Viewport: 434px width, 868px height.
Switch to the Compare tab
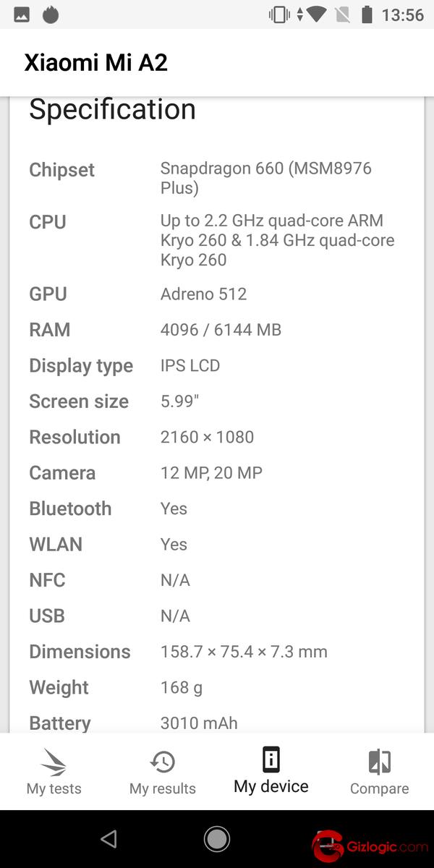379,771
